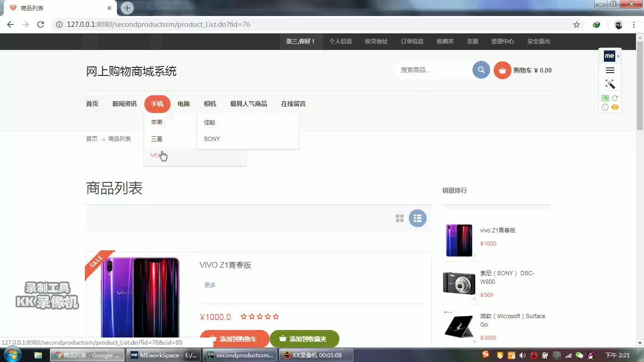Toggle the orange eye icon in floating panel
644x362 pixels.
tap(615, 107)
